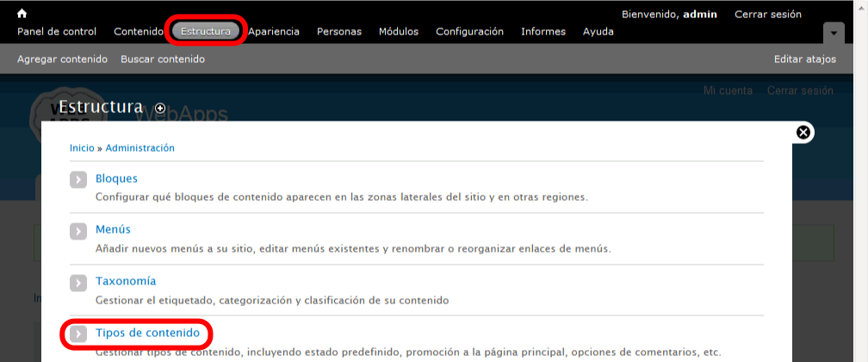The width and height of the screenshot is (868, 362).
Task: Open the Panel de control menu
Action: pyautogui.click(x=57, y=32)
